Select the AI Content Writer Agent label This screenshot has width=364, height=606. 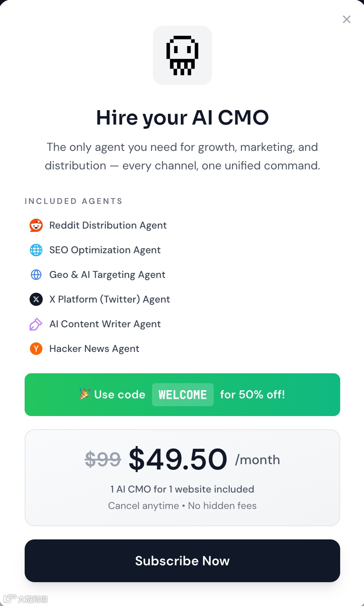(x=105, y=324)
